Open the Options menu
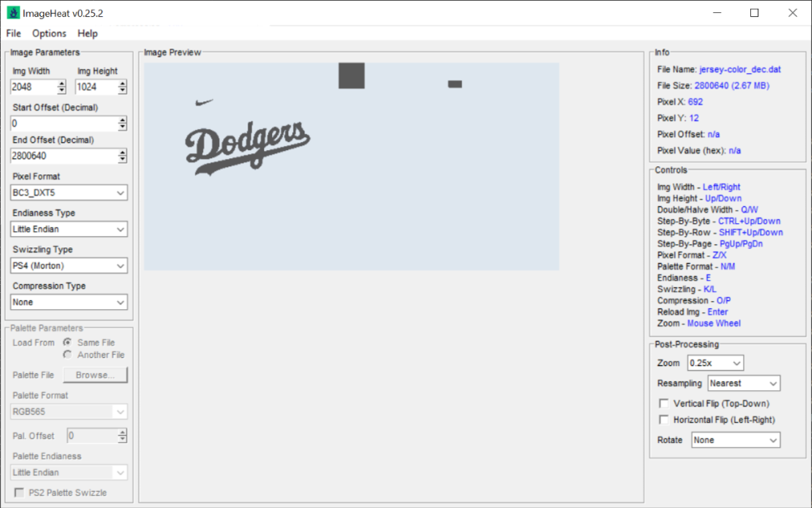Screen dimensions: 812x508 click(50, 33)
